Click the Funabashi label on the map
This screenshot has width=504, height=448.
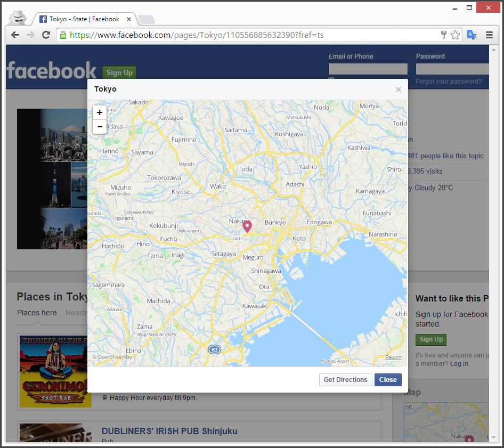click(x=377, y=213)
